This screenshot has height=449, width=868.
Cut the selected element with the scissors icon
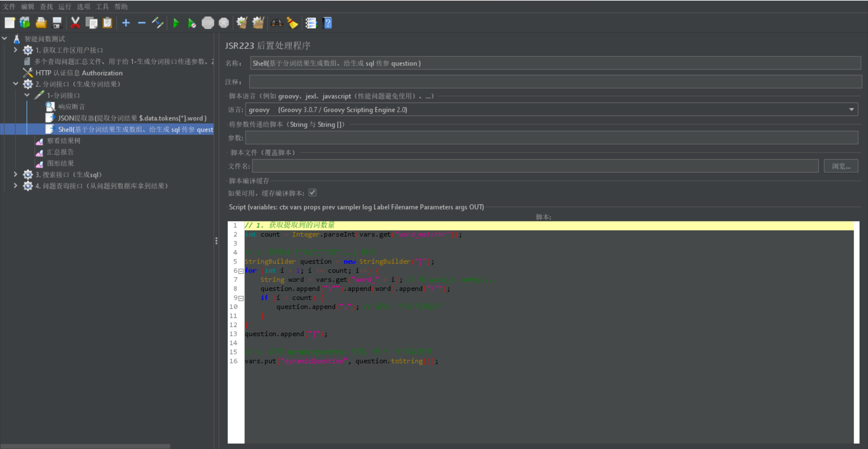click(x=75, y=23)
